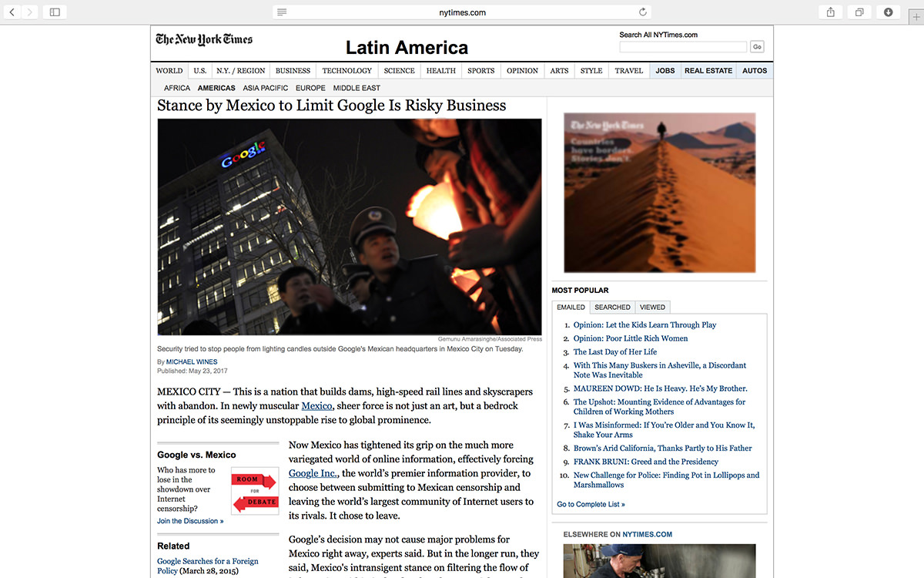Open the TRAVEL section
The width and height of the screenshot is (924, 578).
point(629,71)
